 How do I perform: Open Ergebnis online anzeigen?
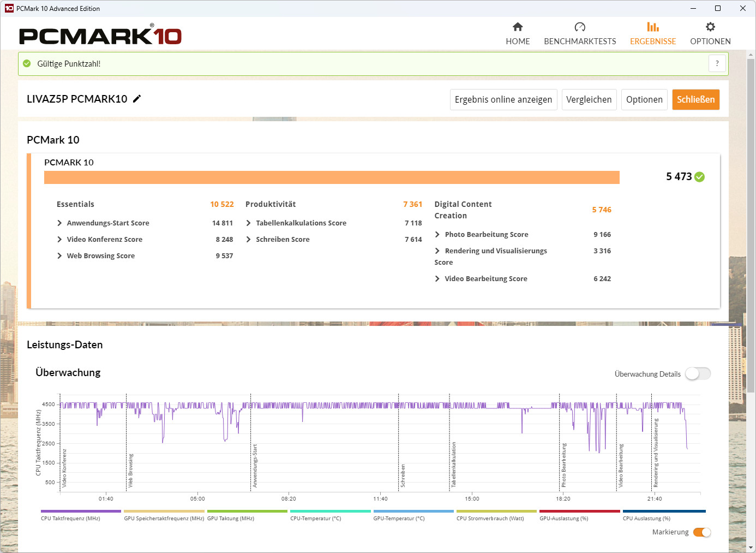pos(503,99)
